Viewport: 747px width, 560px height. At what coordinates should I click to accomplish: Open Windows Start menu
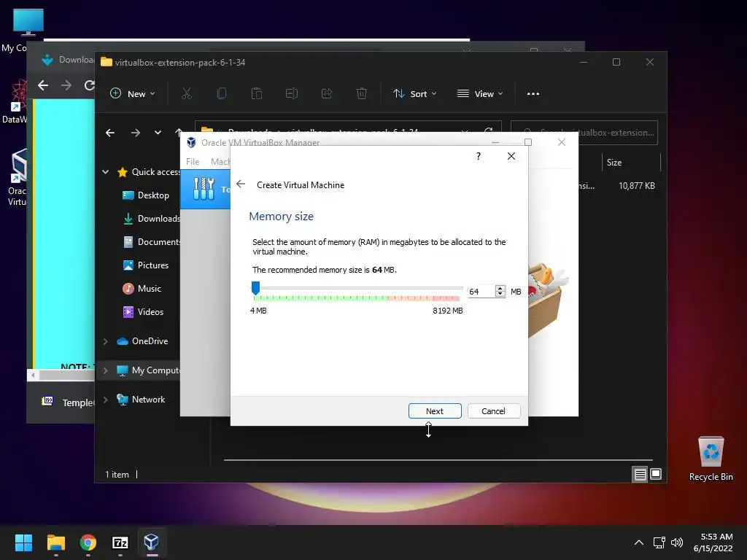23,542
